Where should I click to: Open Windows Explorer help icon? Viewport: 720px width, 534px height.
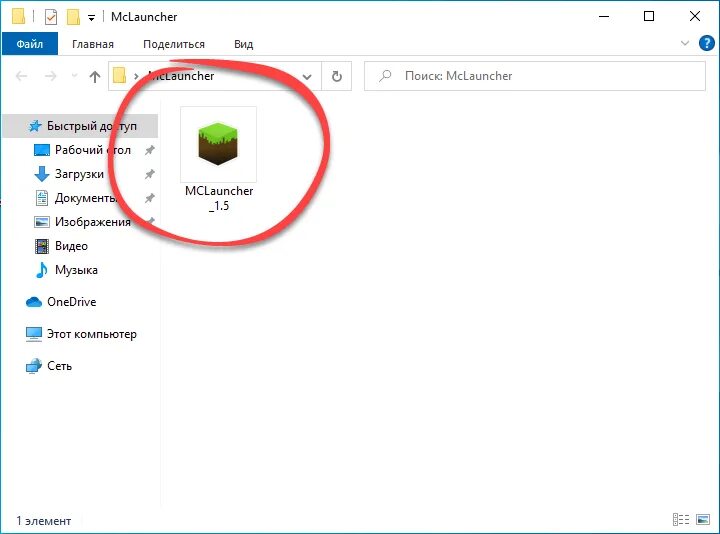(706, 44)
